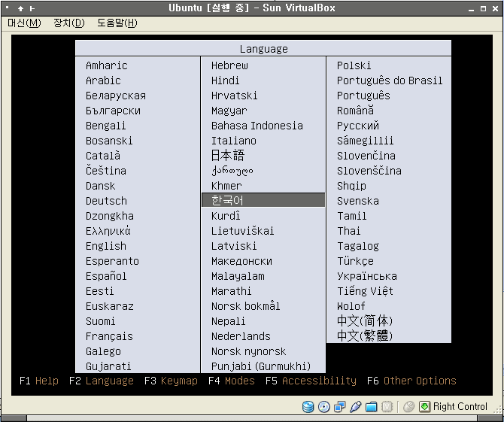
Task: Click the virtualization V status icon
Action: click(387, 406)
